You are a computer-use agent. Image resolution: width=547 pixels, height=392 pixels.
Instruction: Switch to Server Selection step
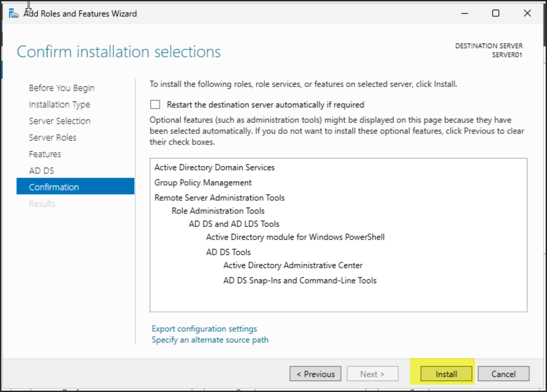(x=60, y=121)
